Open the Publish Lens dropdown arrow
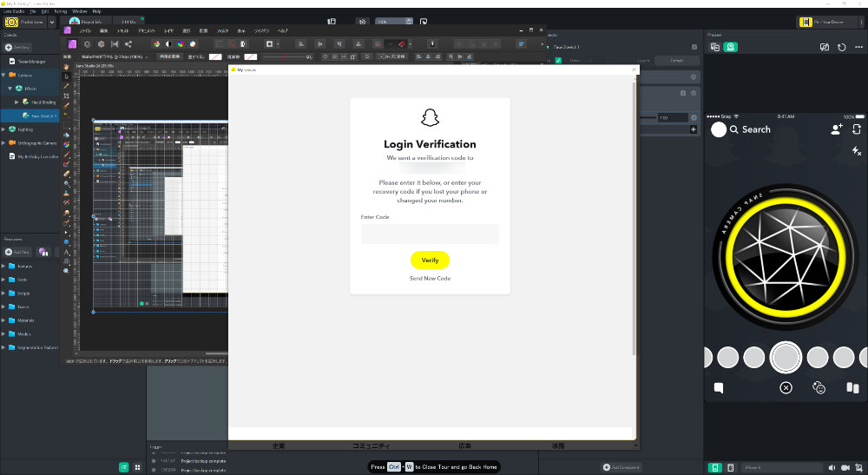 pyautogui.click(x=52, y=23)
